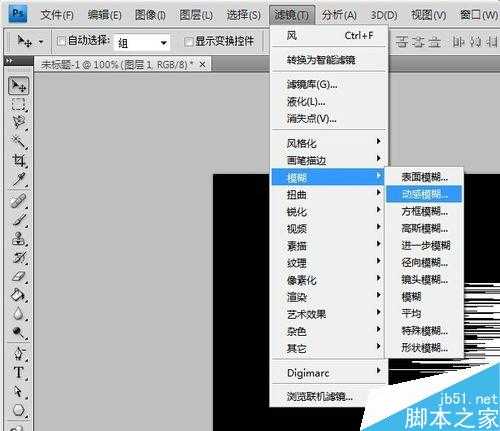
Task: Select the Move tool in toolbox
Action: pyautogui.click(x=18, y=86)
